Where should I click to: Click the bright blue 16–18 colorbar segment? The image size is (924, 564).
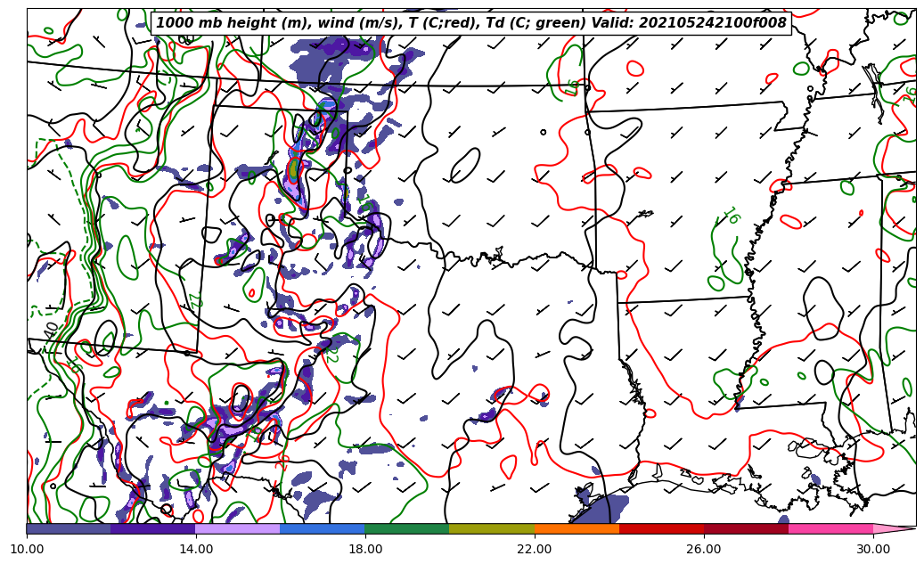pyautogui.click(x=323, y=528)
